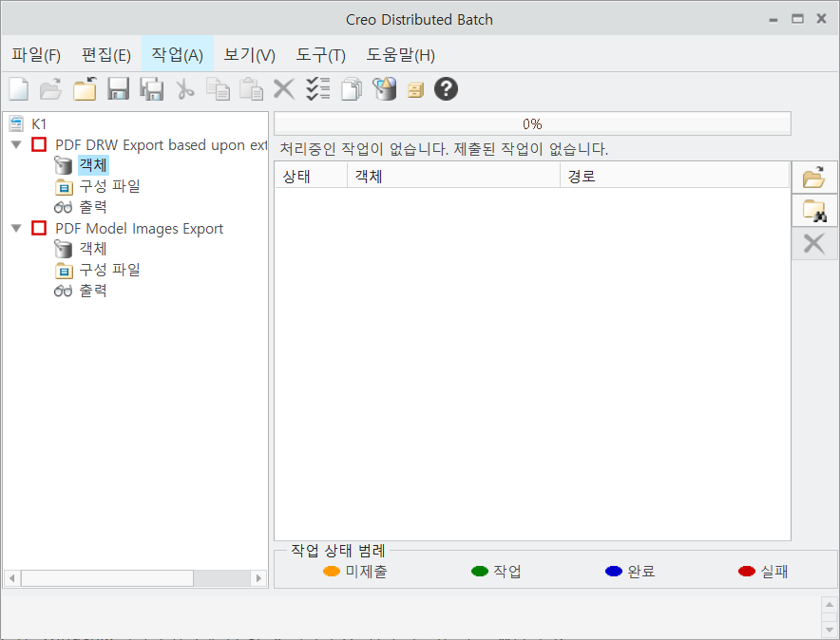Click the double floppy save-all icon
Image resolution: width=840 pixels, height=640 pixels.
(x=152, y=89)
